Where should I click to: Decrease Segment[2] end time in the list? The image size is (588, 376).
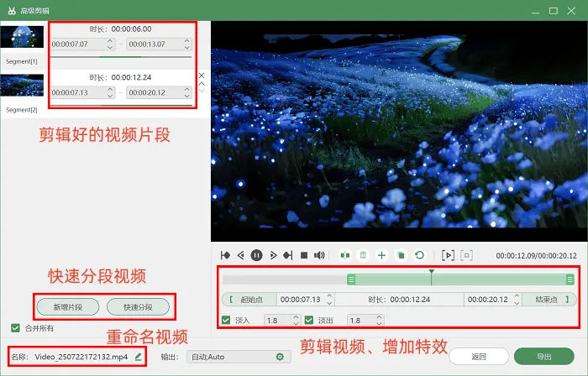coord(186,96)
